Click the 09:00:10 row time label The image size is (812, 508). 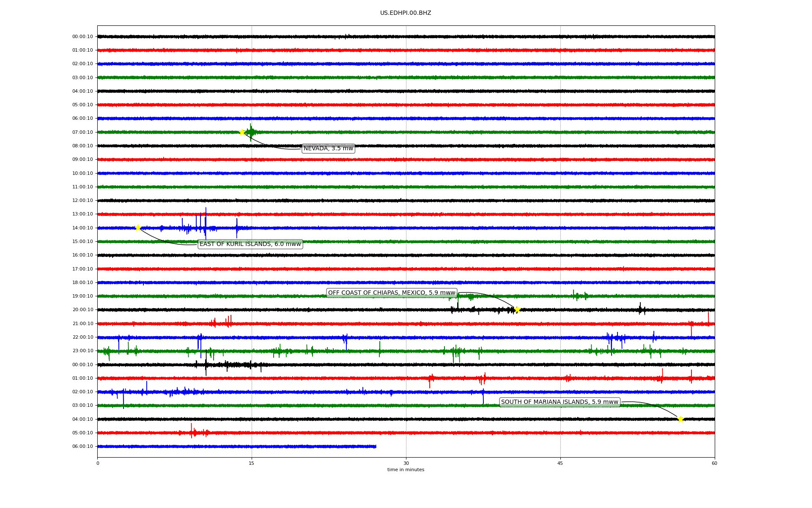coord(82,160)
